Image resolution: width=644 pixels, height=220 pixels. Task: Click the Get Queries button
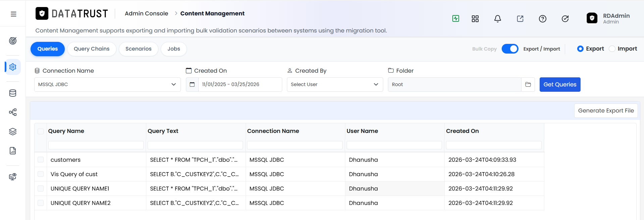(x=560, y=84)
